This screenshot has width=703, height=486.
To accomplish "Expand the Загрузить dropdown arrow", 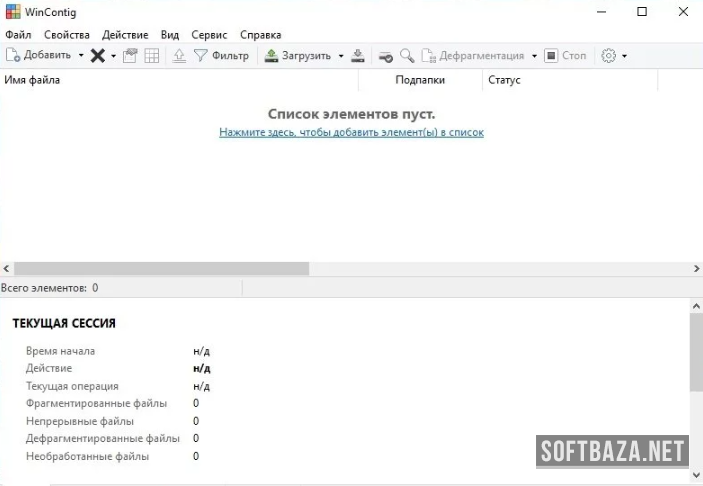I will 341,56.
